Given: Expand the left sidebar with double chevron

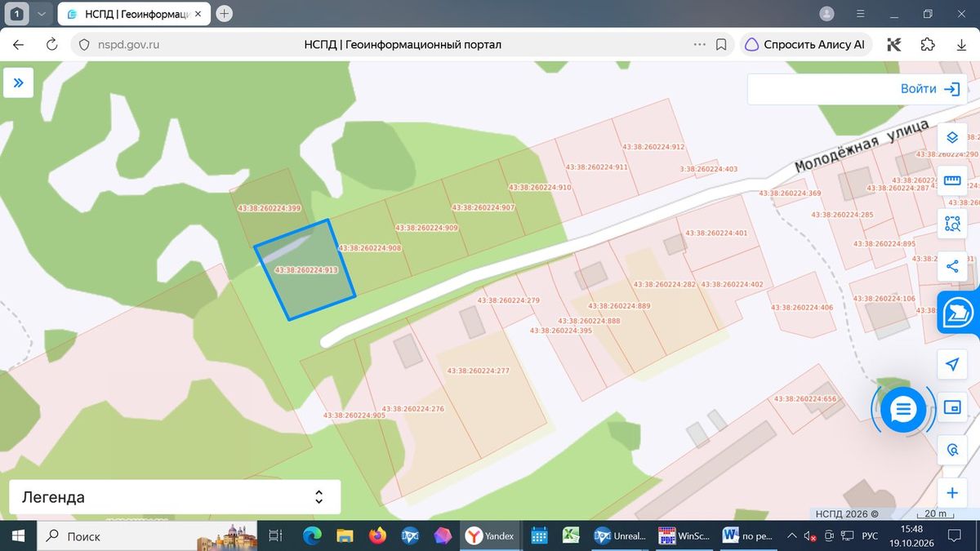Looking at the screenshot, I should pos(18,82).
